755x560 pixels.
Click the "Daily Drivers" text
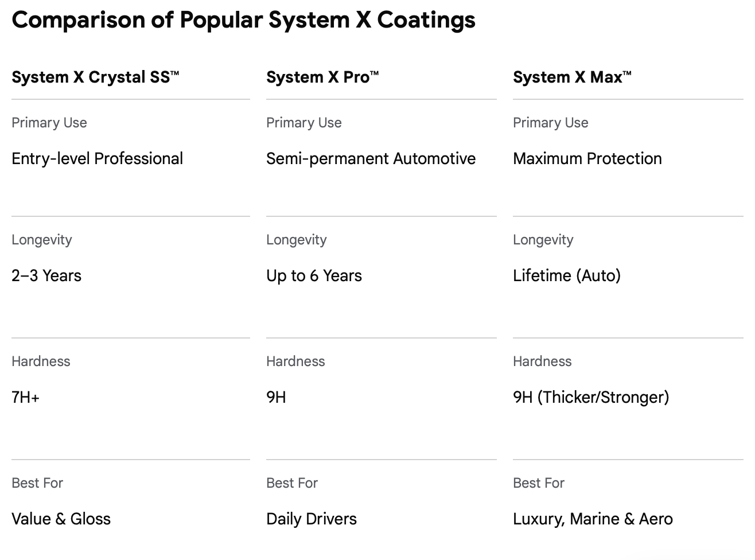[x=311, y=519]
